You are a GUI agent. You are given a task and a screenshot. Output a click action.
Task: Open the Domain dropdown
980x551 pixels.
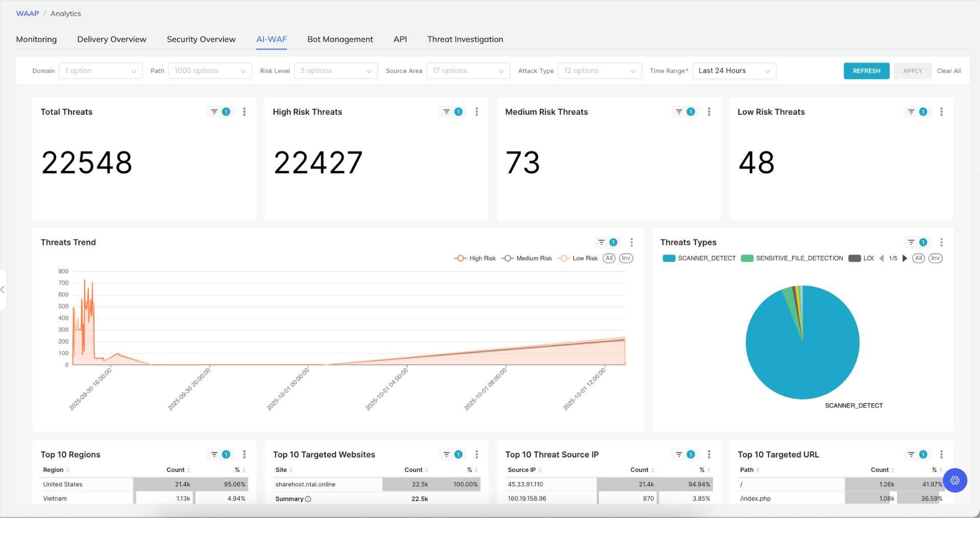101,71
